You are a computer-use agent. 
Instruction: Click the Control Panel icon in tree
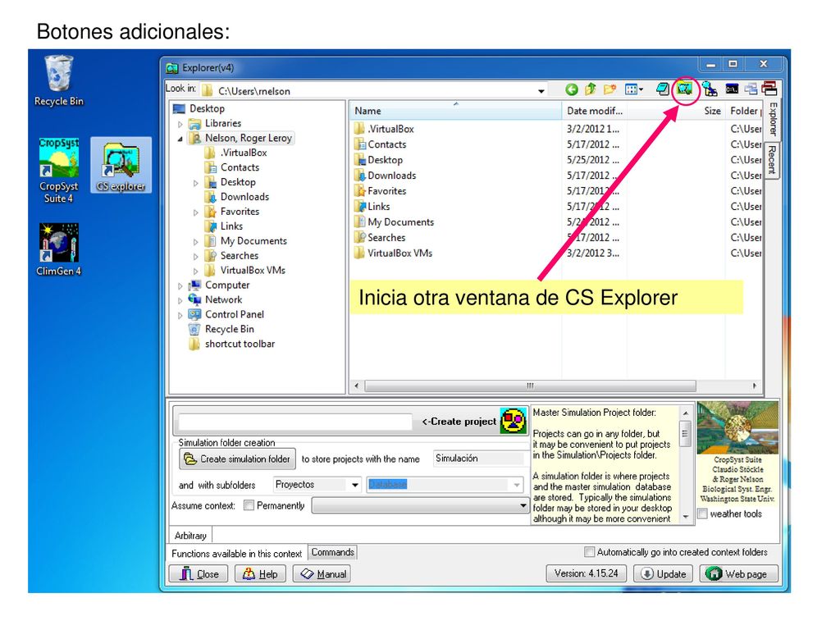point(194,314)
